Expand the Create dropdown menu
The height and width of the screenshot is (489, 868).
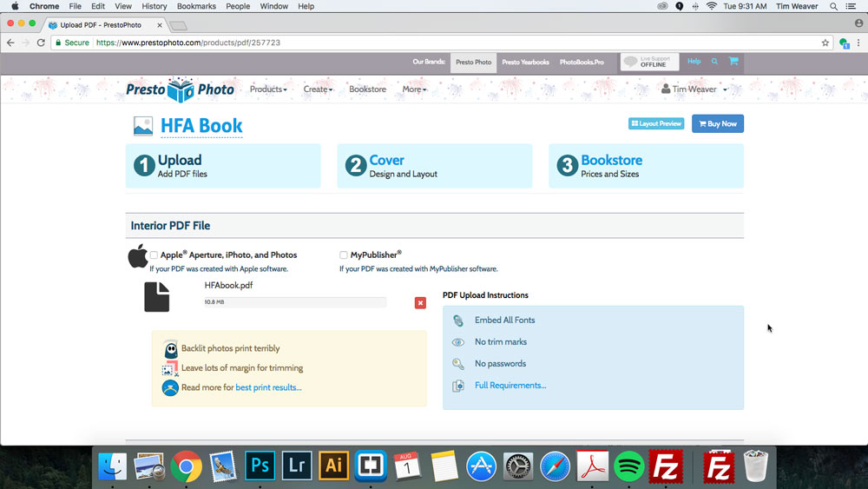pos(318,89)
